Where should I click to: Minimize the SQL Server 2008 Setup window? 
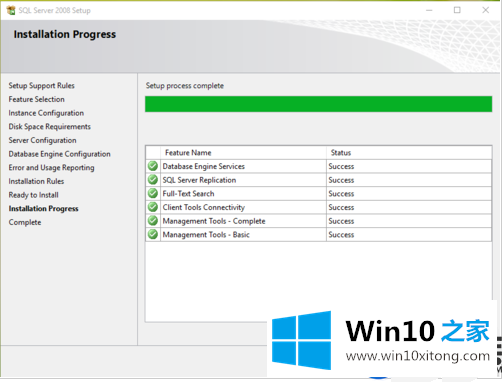pos(429,10)
